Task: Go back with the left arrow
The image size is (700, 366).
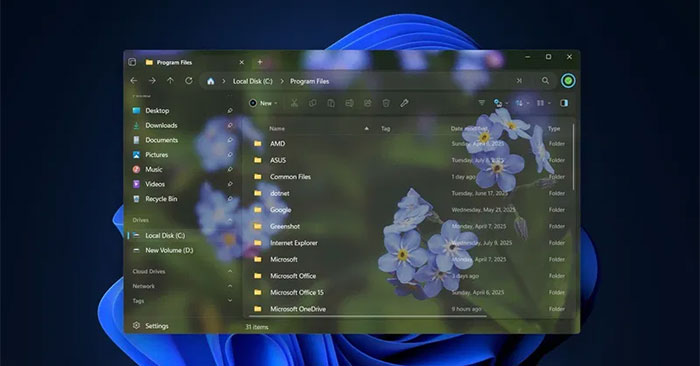Action: (133, 81)
